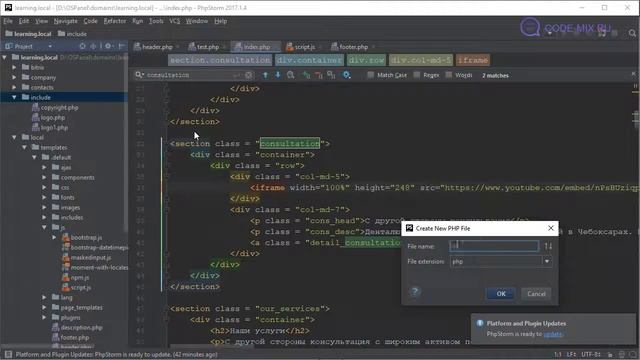
Task: Open search filter settings gear icon
Action: click(347, 75)
